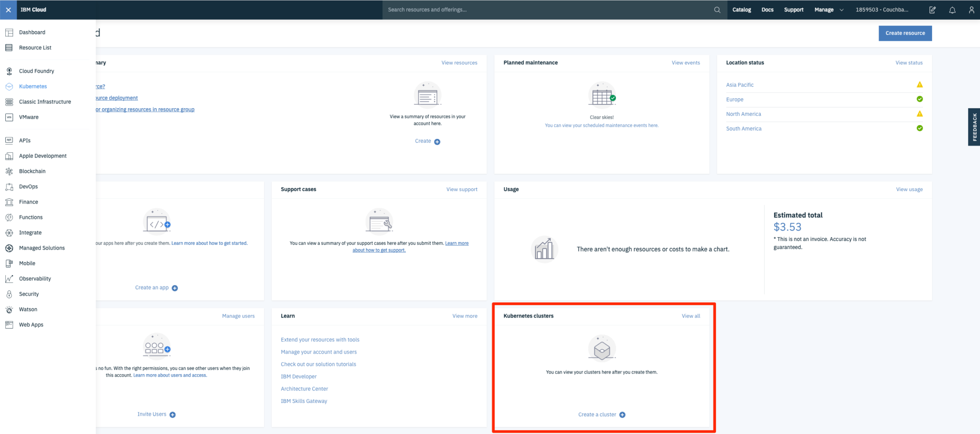Switch to the Catalog menu
The width and height of the screenshot is (980, 434).
[x=741, y=10]
